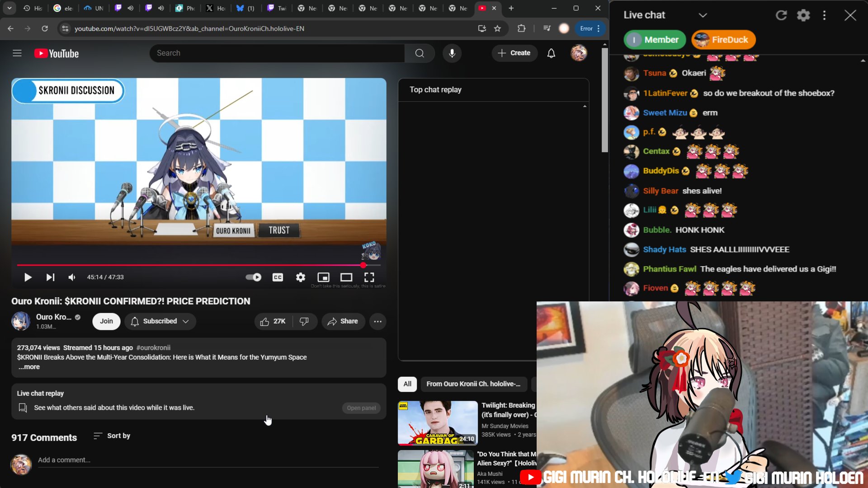Refresh the Live chat popout
The image size is (868, 488).
point(781,15)
